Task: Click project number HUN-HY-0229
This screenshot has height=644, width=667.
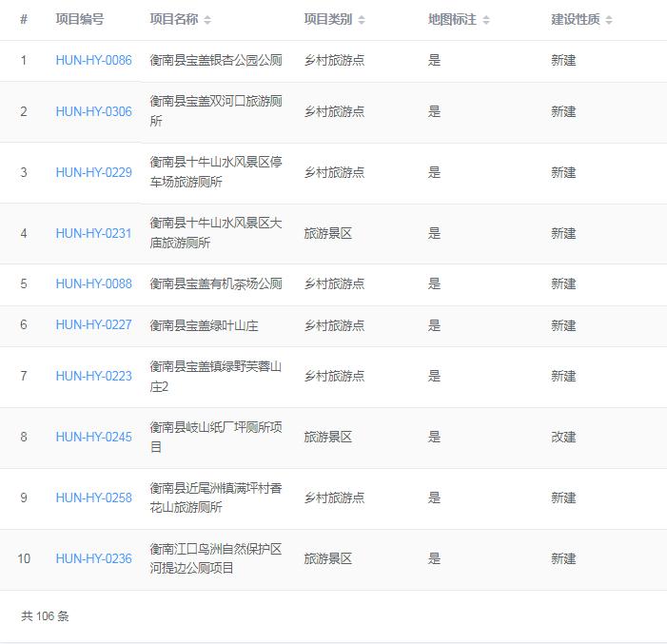Action: [93, 173]
